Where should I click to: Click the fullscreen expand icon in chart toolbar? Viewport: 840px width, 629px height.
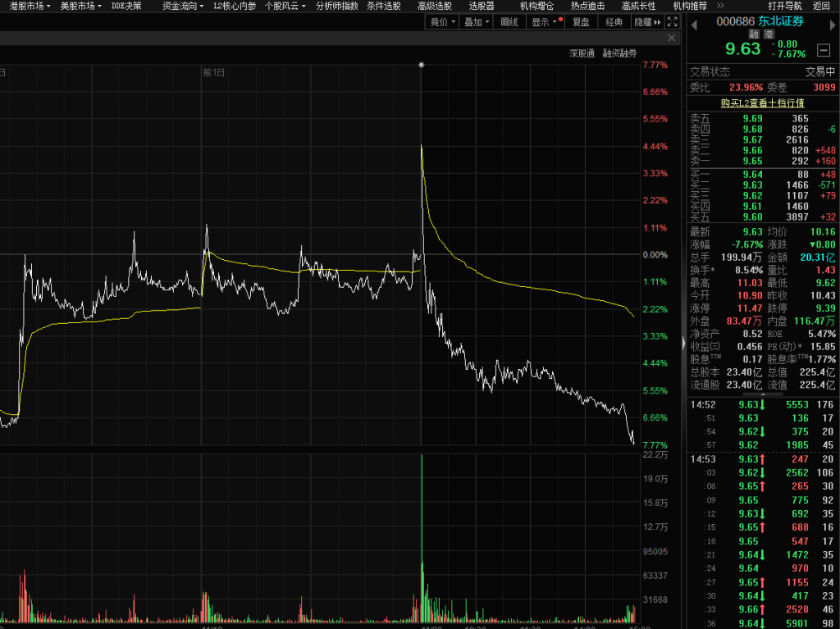coord(673,22)
